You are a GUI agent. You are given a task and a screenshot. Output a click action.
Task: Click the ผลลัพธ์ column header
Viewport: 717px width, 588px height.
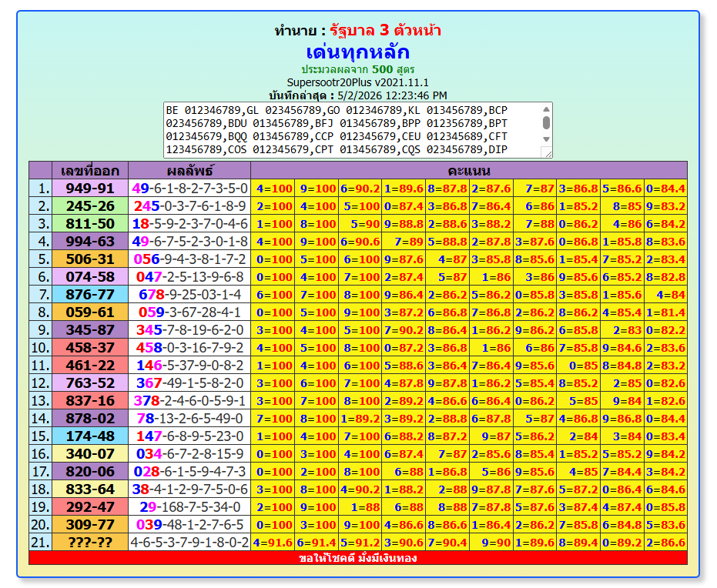click(189, 170)
